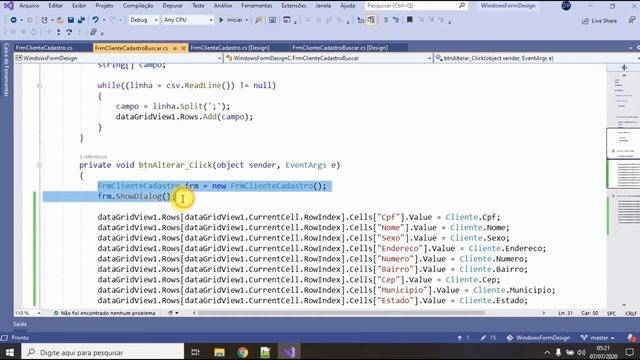640x360 pixels.
Task: Open File Explorer from the taskbar
Action: (219, 352)
